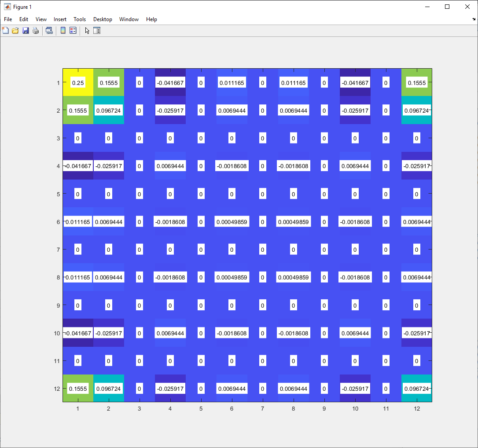Click the Link Plot toolbar icon
478x448 pixels.
pos(49,30)
